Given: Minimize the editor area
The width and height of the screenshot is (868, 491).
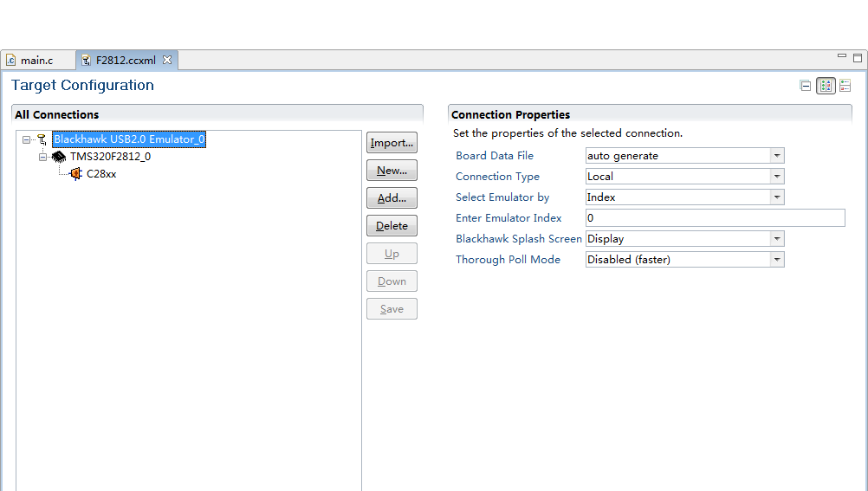Looking at the screenshot, I should 842,56.
